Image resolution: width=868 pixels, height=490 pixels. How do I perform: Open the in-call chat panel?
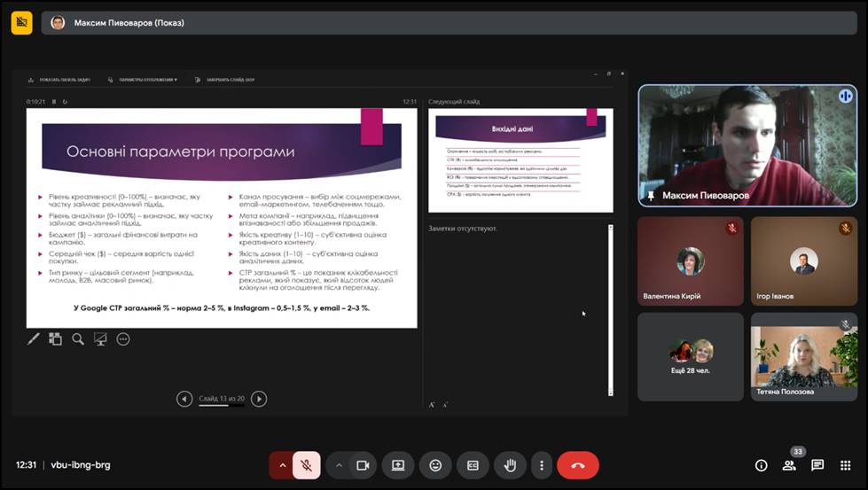tap(817, 465)
